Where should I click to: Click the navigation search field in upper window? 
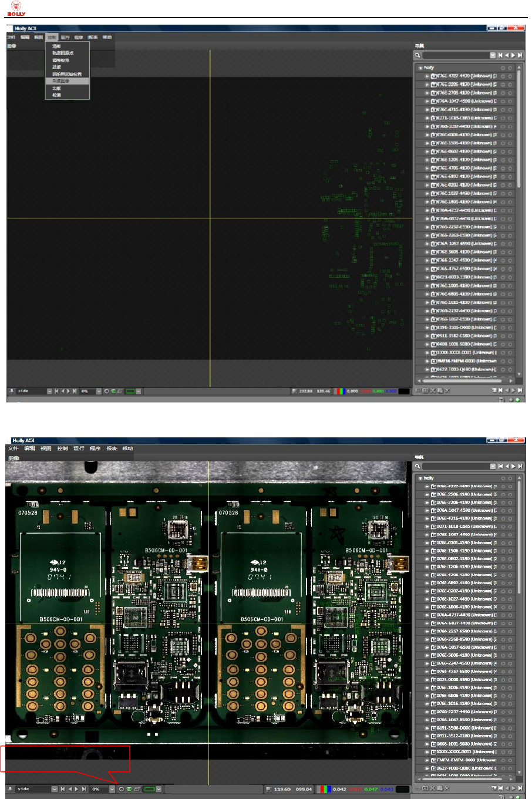click(x=456, y=55)
